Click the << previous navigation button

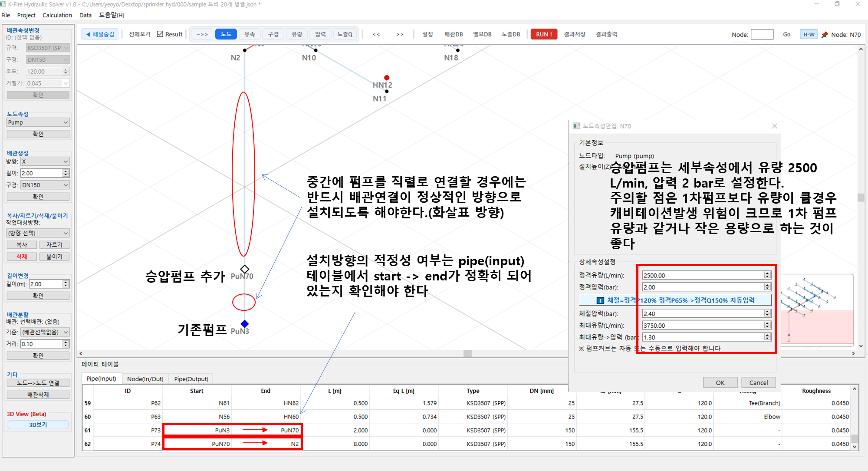point(376,34)
